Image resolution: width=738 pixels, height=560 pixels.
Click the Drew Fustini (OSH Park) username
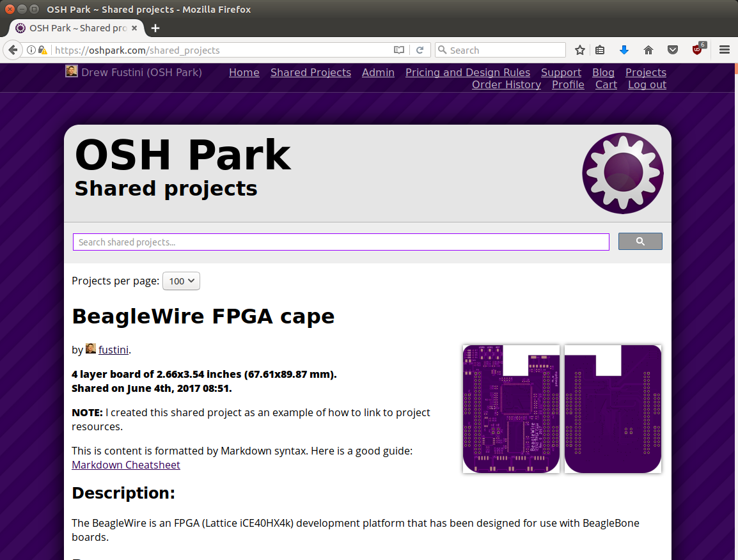(142, 72)
